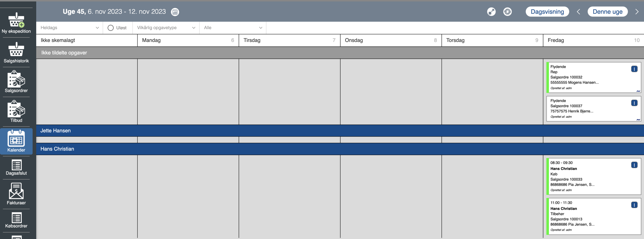Go to previous week arrow

[578, 12]
